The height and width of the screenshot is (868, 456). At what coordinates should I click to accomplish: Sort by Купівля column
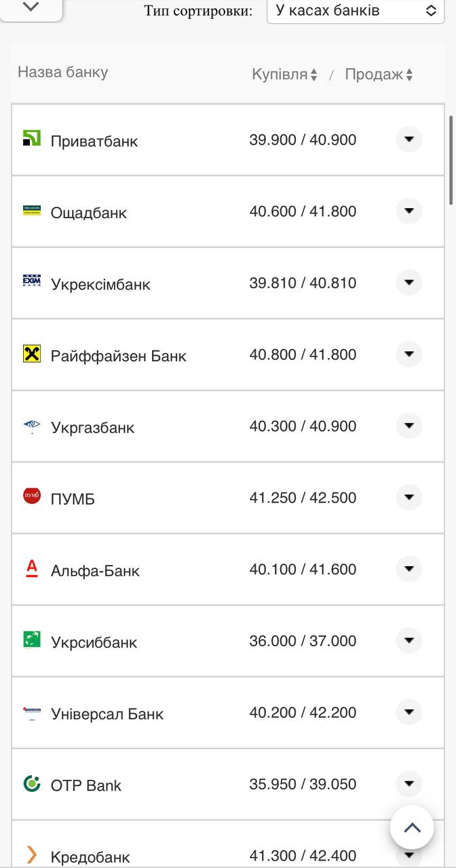coord(284,75)
